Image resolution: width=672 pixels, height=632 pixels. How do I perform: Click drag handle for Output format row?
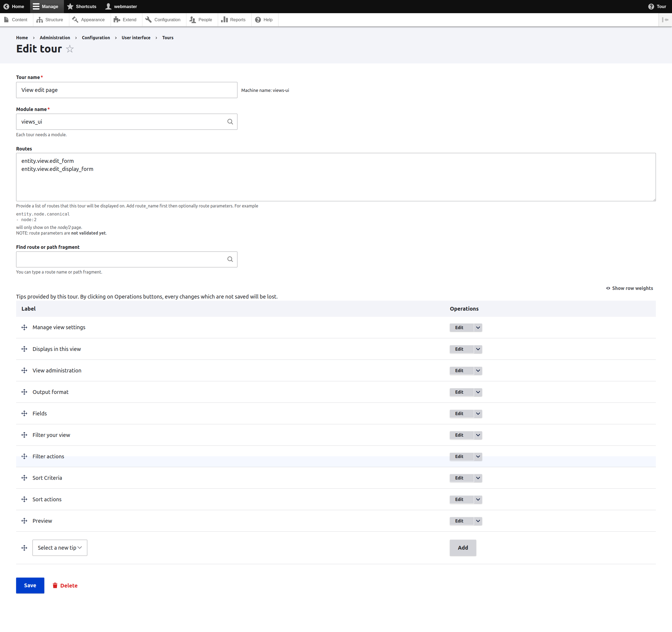(24, 392)
